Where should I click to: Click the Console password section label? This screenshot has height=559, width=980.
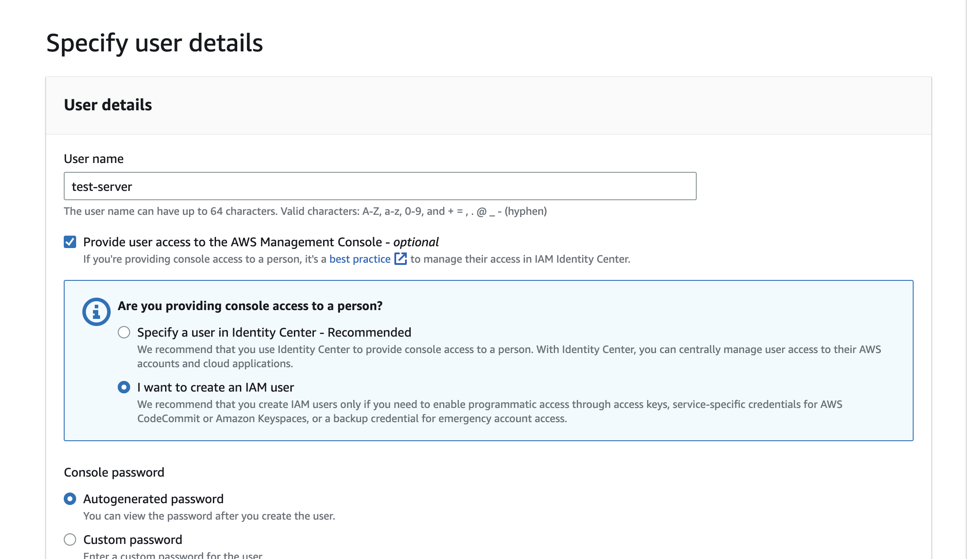(x=114, y=472)
